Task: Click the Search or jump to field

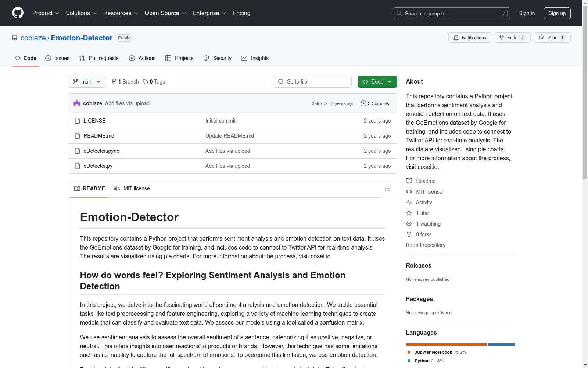Action: [452, 13]
